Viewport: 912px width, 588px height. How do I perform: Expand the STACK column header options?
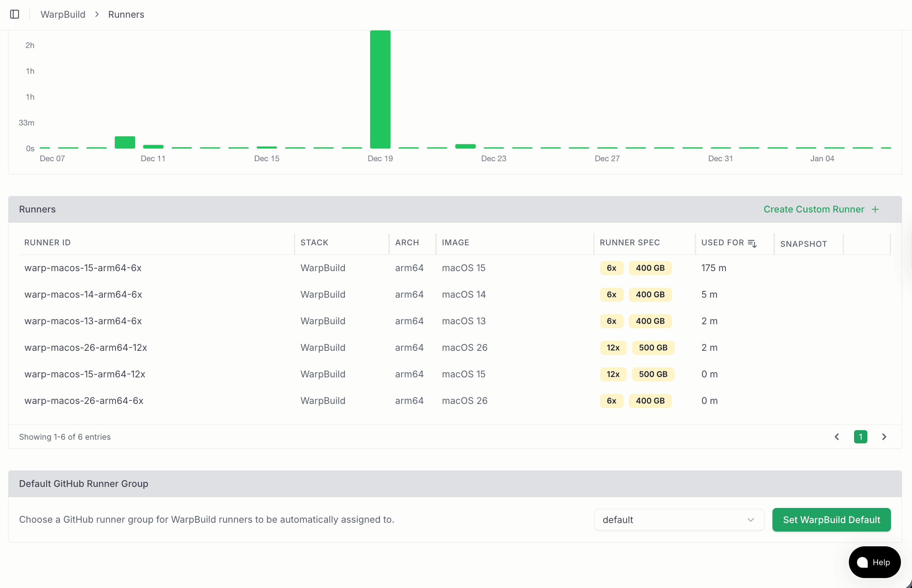(314, 242)
